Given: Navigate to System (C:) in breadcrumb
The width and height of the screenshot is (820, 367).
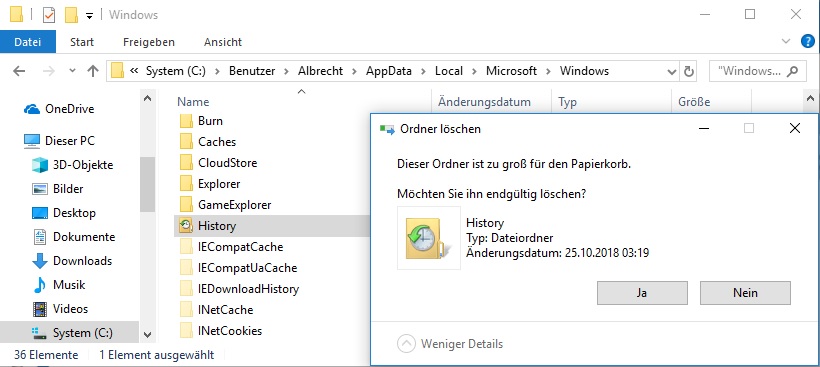Looking at the screenshot, I should pyautogui.click(x=176, y=71).
